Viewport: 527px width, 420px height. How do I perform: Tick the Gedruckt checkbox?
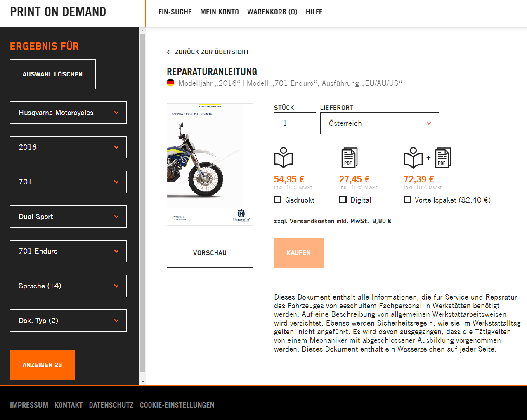click(x=278, y=200)
